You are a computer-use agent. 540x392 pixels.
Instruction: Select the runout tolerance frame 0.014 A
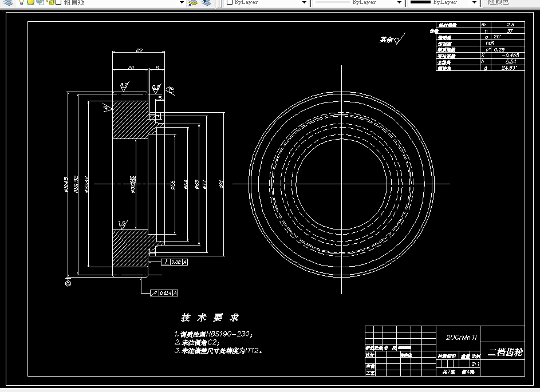pyautogui.click(x=164, y=293)
